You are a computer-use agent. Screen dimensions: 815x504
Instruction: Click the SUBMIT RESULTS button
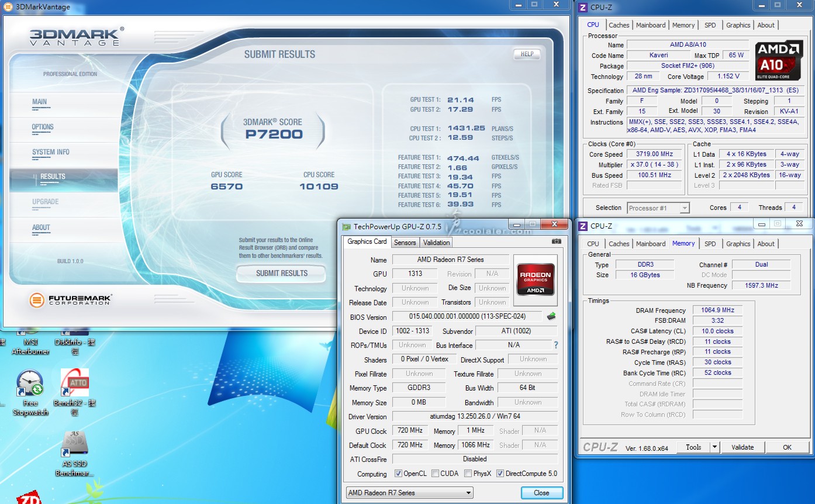281,273
